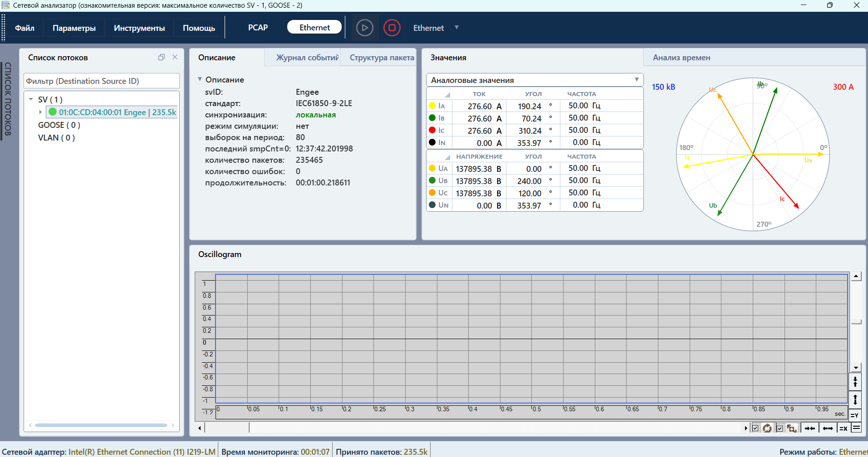The height and width of the screenshot is (457, 868).
Task: Start capture with the play button
Action: tap(364, 28)
